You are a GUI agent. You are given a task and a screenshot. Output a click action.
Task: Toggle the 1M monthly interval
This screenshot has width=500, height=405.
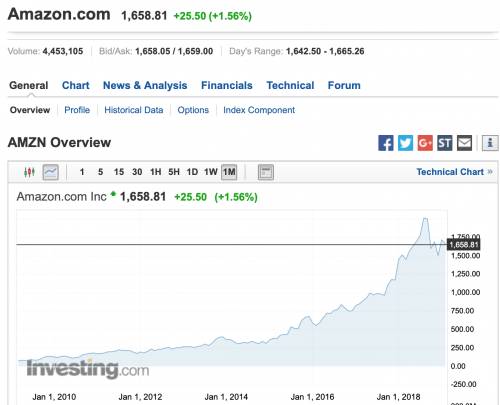click(x=229, y=172)
